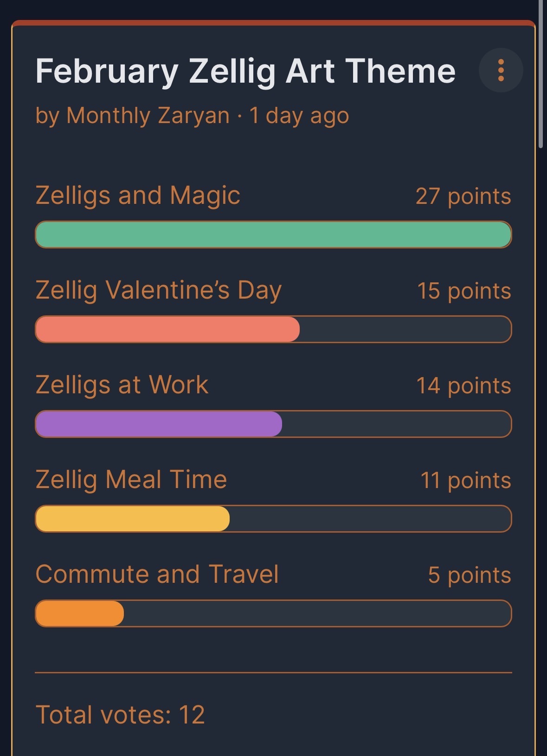Click the yellow Zellig Meal Time bar

133,519
